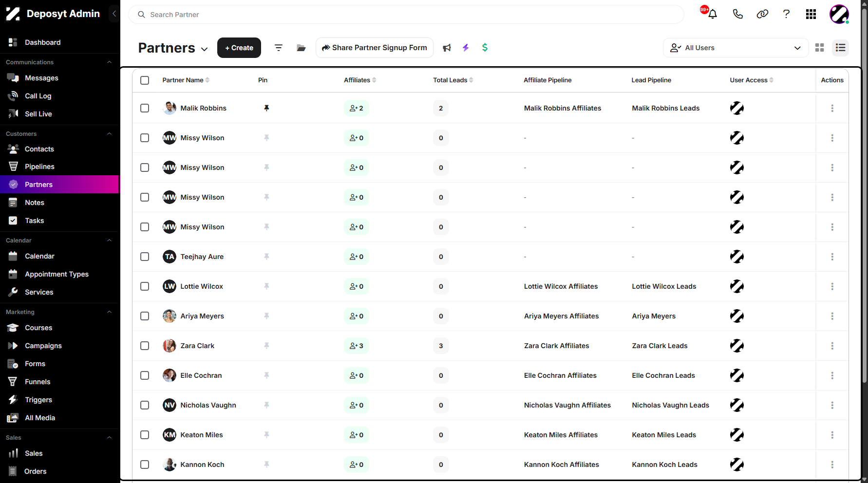The height and width of the screenshot is (483, 868).
Task: Switch to list view layout
Action: point(840,48)
